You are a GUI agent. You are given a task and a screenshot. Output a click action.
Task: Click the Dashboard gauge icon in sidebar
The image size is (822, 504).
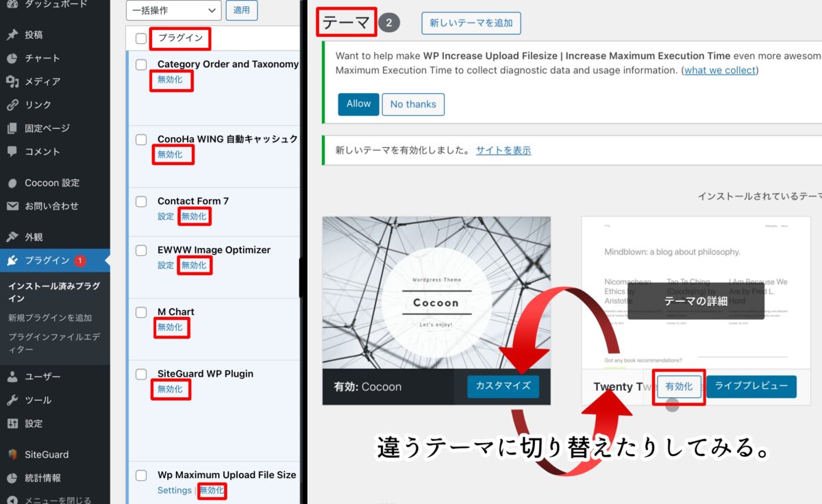12,4
